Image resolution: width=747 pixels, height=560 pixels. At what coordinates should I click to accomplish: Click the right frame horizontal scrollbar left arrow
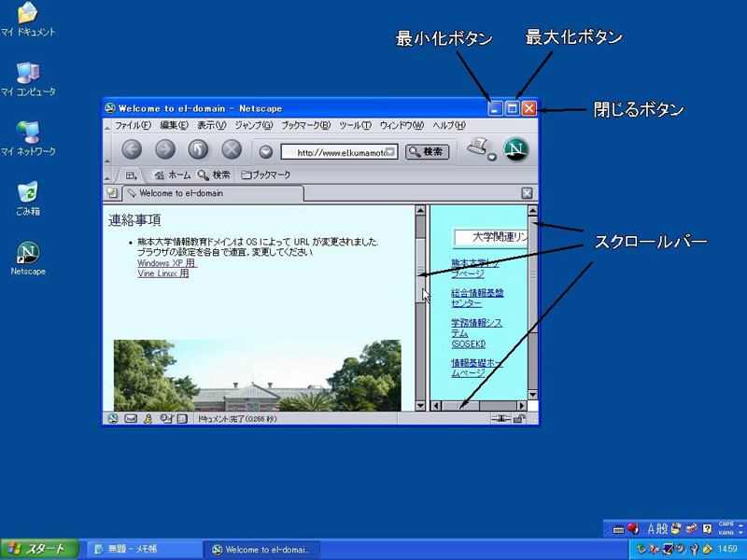coord(436,406)
